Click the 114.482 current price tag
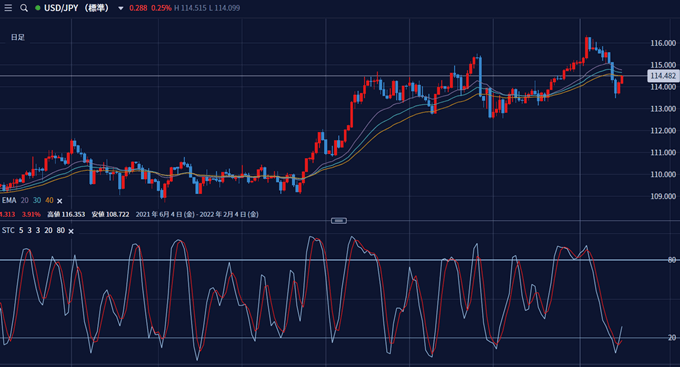 click(x=663, y=76)
